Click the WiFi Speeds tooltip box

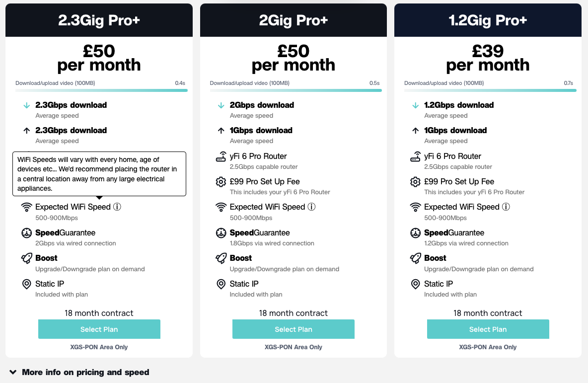(99, 174)
